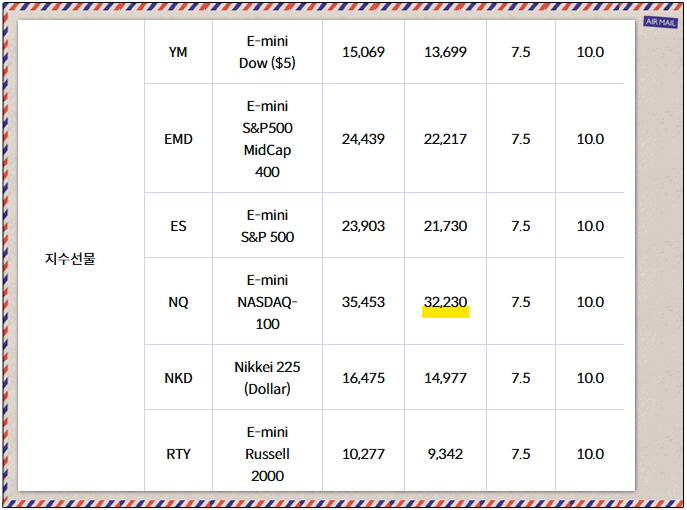
Task: Select the RTY symbol cell
Action: click(178, 454)
